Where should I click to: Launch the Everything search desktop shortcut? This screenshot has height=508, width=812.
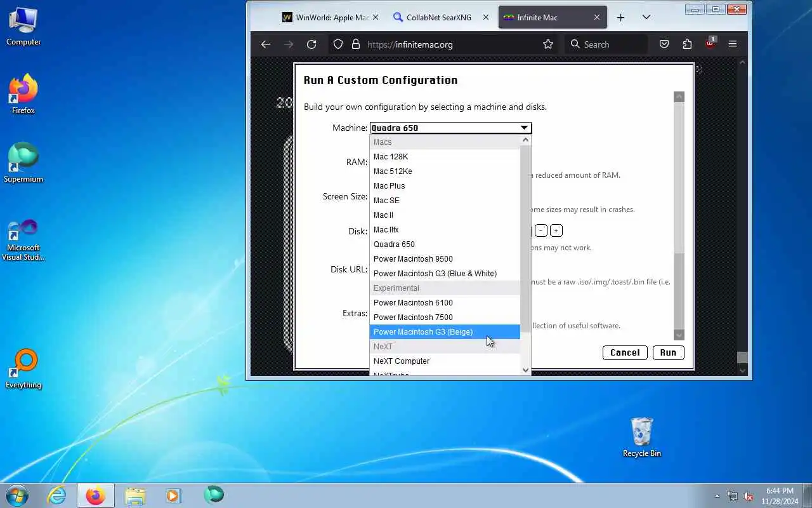(23, 369)
